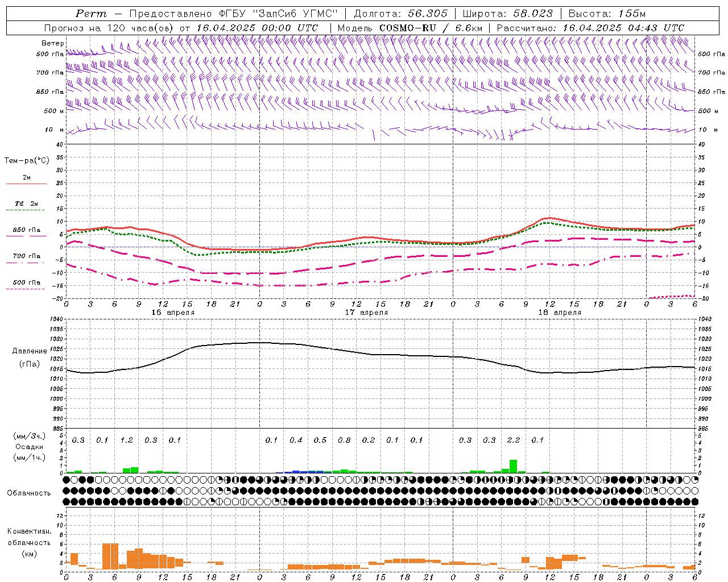Click the "Рассчитано: 16.04.2025 04:43 UTC" text
The width and height of the screenshot is (728, 582).
coord(590,28)
